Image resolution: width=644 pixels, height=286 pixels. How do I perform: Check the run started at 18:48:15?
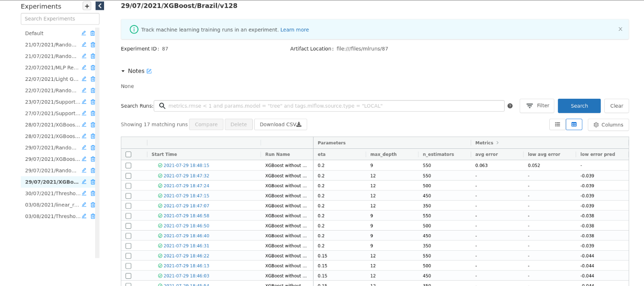(x=129, y=165)
